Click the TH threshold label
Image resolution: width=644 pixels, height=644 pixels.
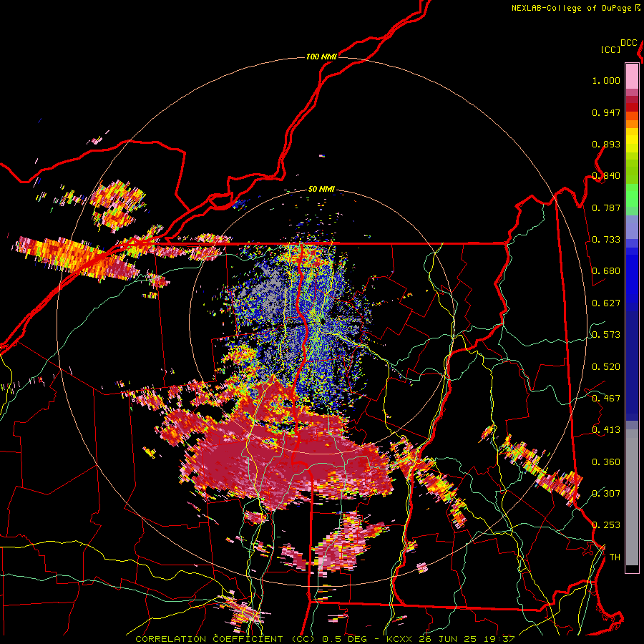[615, 557]
